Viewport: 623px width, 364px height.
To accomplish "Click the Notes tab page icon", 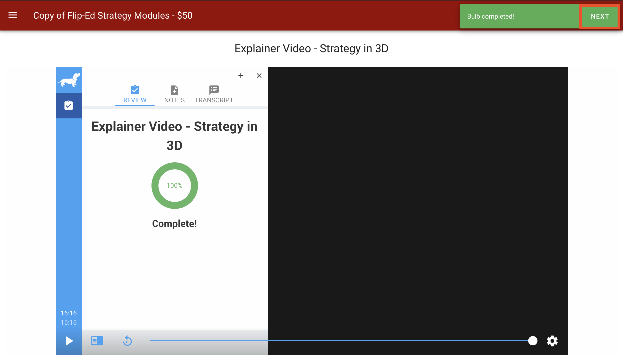I will [x=174, y=90].
